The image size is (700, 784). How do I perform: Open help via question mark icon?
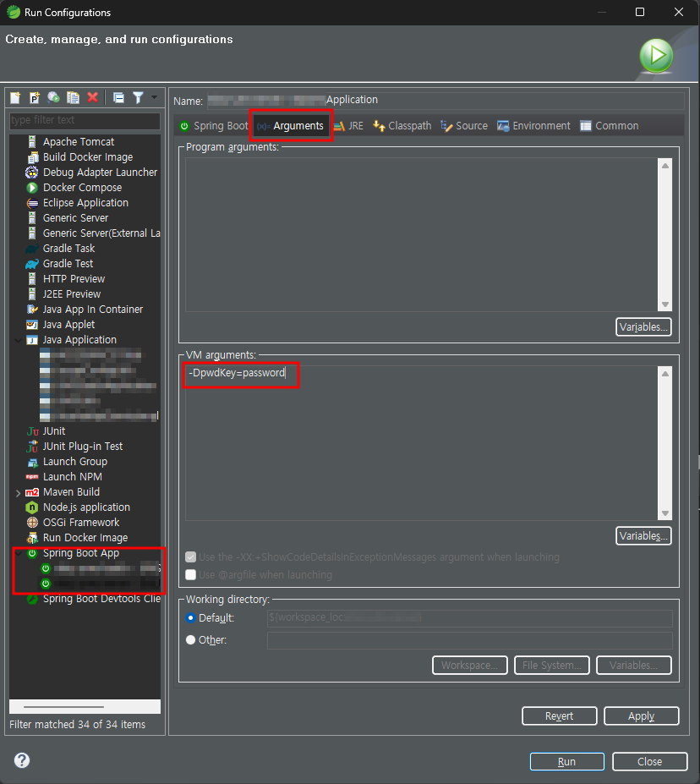click(22, 760)
